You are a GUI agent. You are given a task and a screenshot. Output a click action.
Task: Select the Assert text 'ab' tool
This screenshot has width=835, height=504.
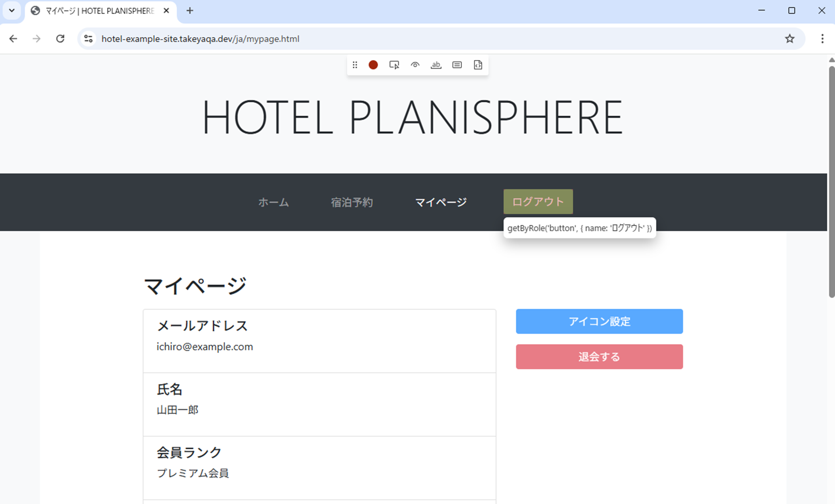tap(436, 65)
